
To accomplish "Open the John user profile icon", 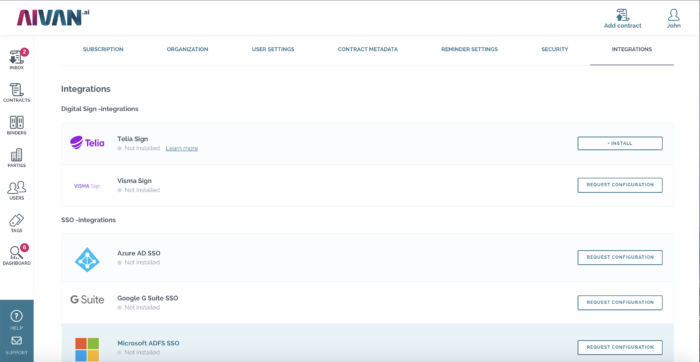I will pos(674,19).
